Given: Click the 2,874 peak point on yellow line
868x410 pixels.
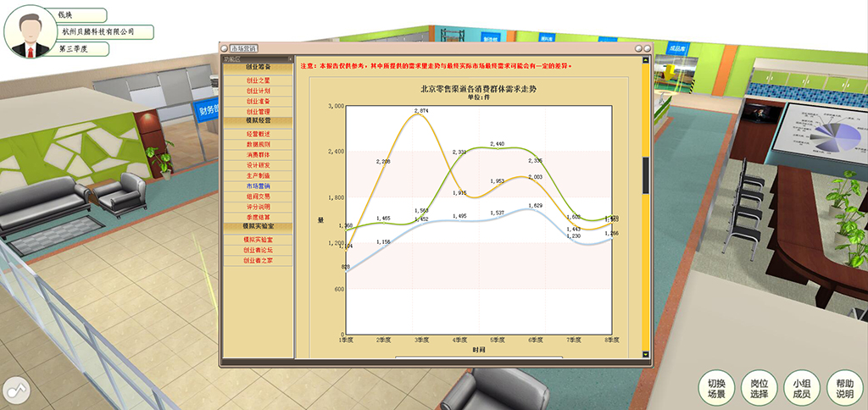Looking at the screenshot, I should coord(421,115).
